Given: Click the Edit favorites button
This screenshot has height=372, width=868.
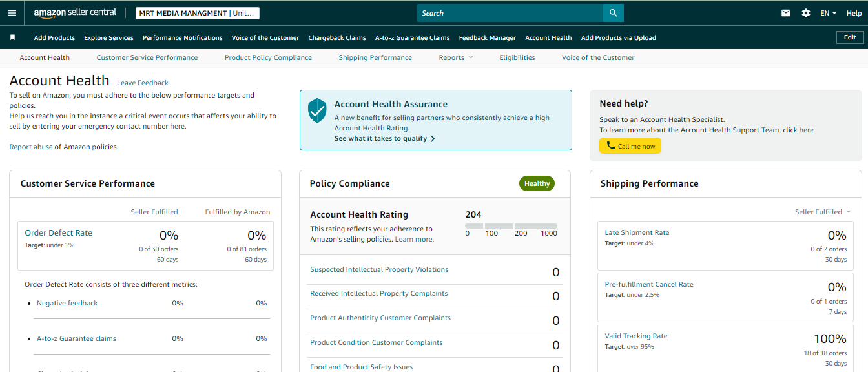Looking at the screenshot, I should (x=850, y=37).
